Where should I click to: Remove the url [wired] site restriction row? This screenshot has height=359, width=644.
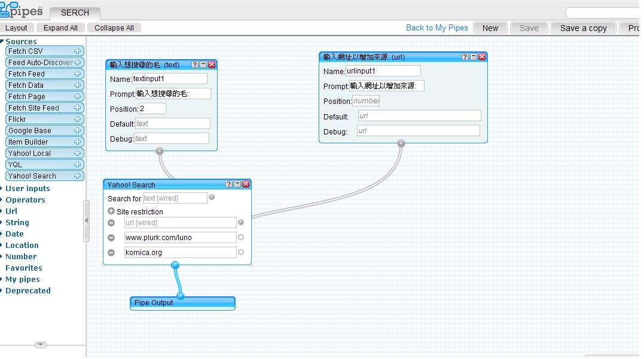pos(111,223)
